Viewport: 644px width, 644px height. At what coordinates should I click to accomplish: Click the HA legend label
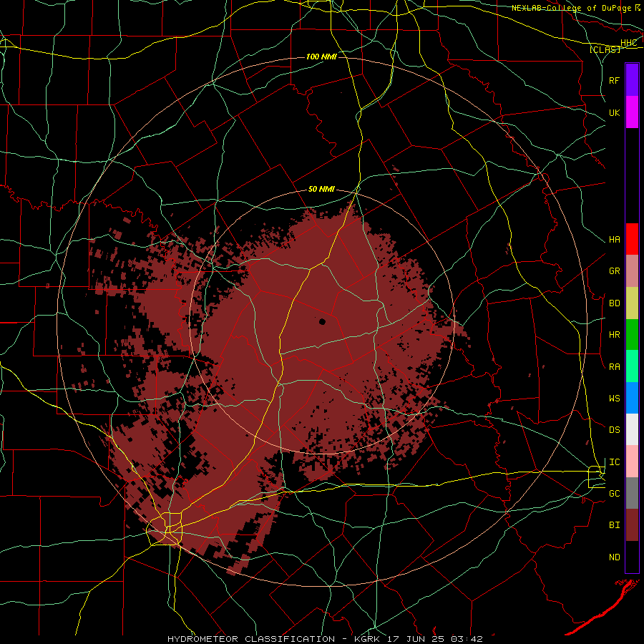tap(614, 240)
